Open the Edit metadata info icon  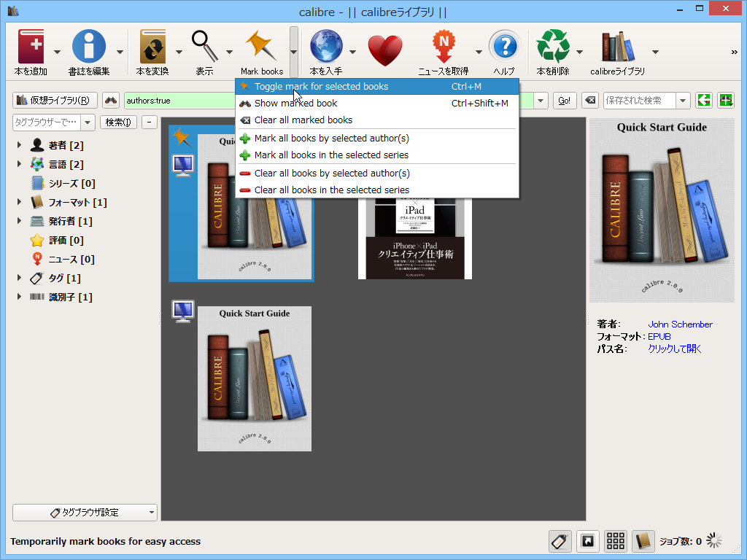coord(88,47)
